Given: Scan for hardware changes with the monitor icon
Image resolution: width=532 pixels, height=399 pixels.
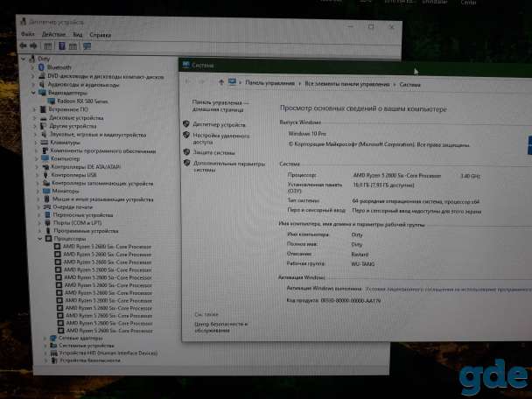Looking at the screenshot, I should coord(87,46).
